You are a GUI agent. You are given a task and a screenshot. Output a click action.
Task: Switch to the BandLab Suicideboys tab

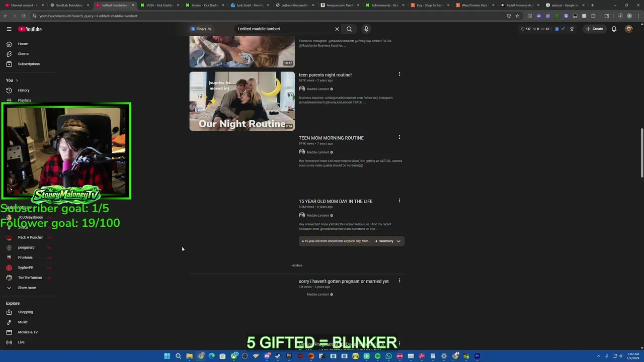point(69,5)
